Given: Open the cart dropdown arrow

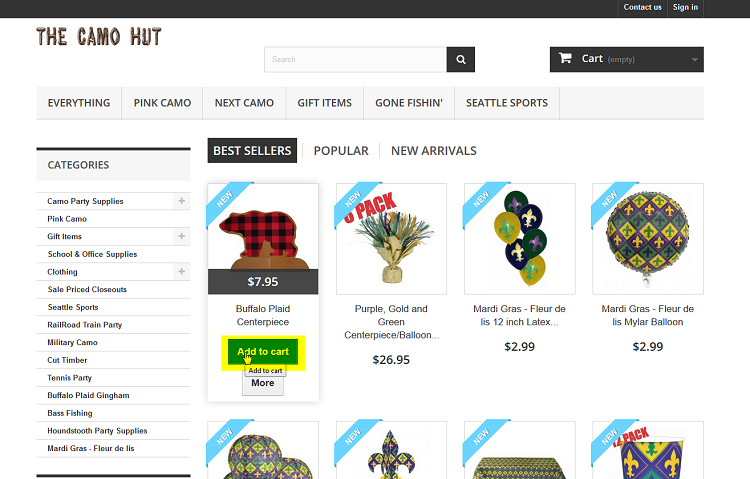Looking at the screenshot, I should (x=695, y=60).
